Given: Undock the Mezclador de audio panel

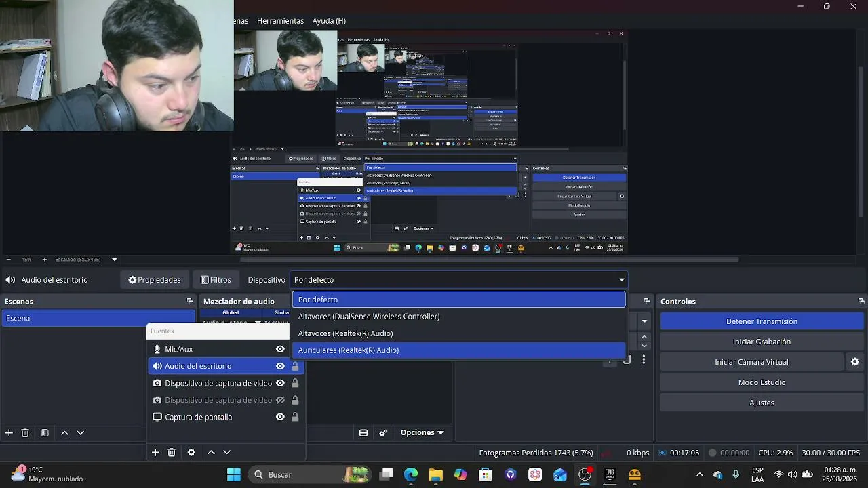Looking at the screenshot, I should click(x=647, y=302).
